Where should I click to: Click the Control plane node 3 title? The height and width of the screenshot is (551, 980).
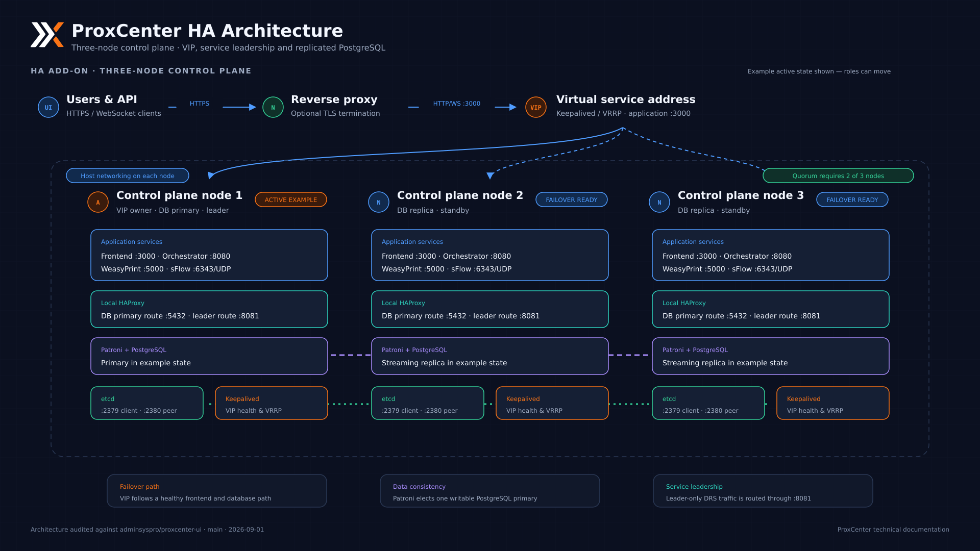741,195
